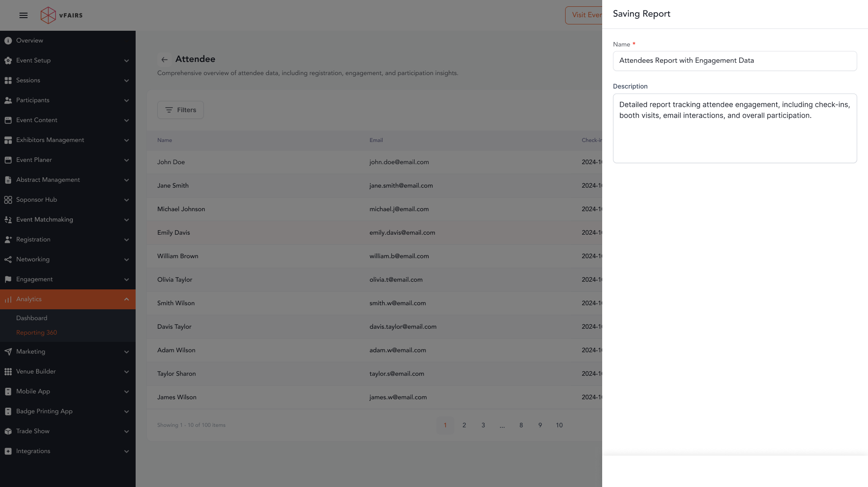868x487 pixels.
Task: Click the Networking share icon
Action: (8, 260)
